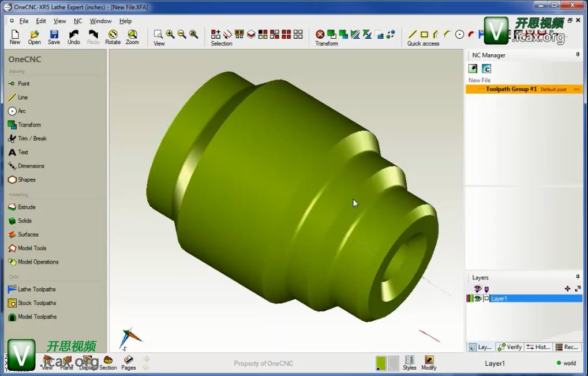Tick the checkbox beside Layer1

[x=486, y=299]
